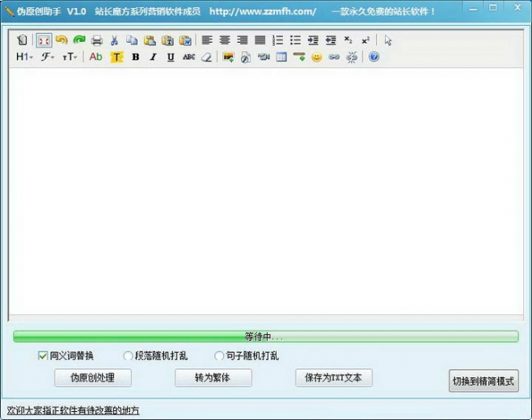The height and width of the screenshot is (420, 532).
Task: Click inside the main text editing area
Action: click(x=265, y=194)
